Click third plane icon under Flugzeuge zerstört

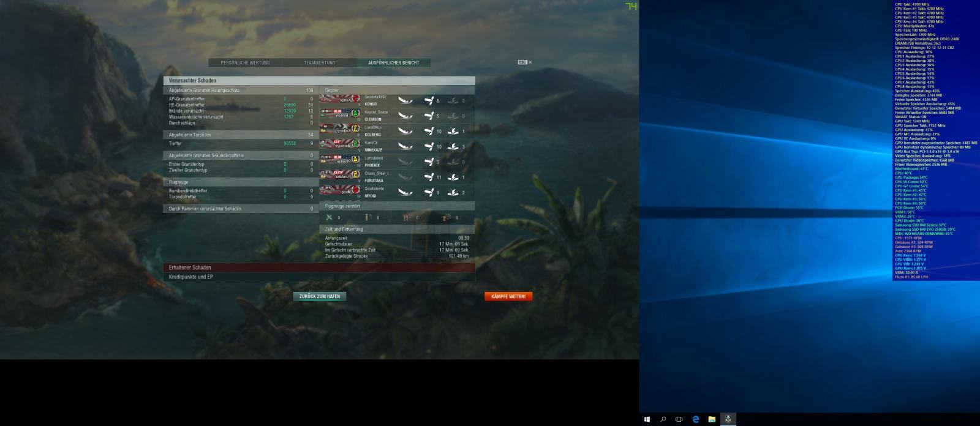pyautogui.click(x=407, y=217)
